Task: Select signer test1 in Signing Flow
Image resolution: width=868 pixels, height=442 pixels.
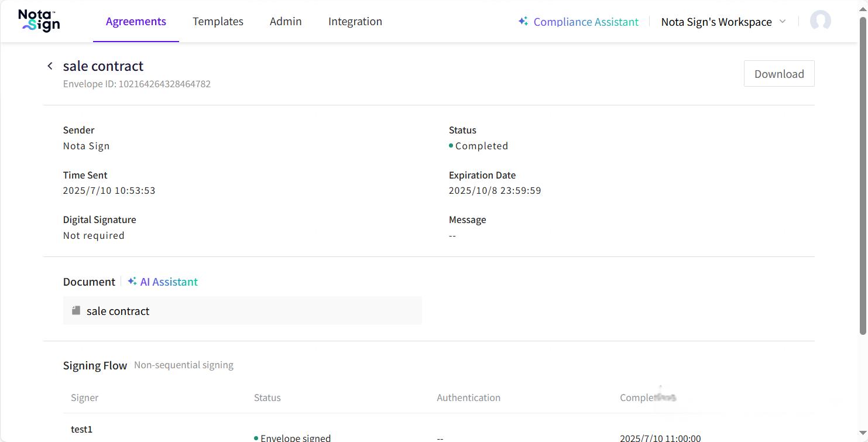Action: coord(82,429)
